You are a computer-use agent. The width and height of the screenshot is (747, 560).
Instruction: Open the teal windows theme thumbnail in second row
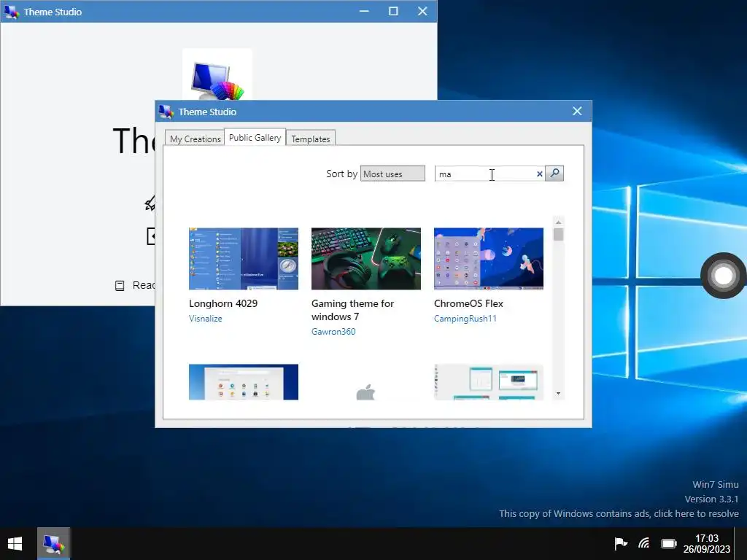488,382
